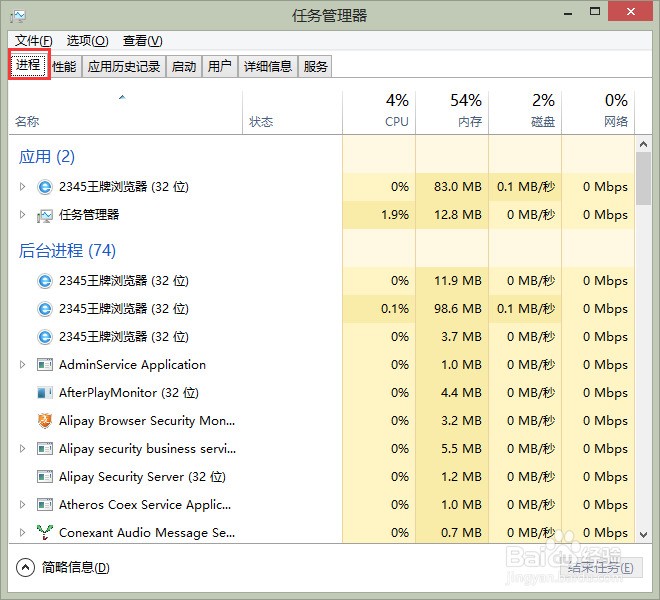This screenshot has height=600, width=660.
Task: Click the 98.6 MB memory cell
Action: 452,309
